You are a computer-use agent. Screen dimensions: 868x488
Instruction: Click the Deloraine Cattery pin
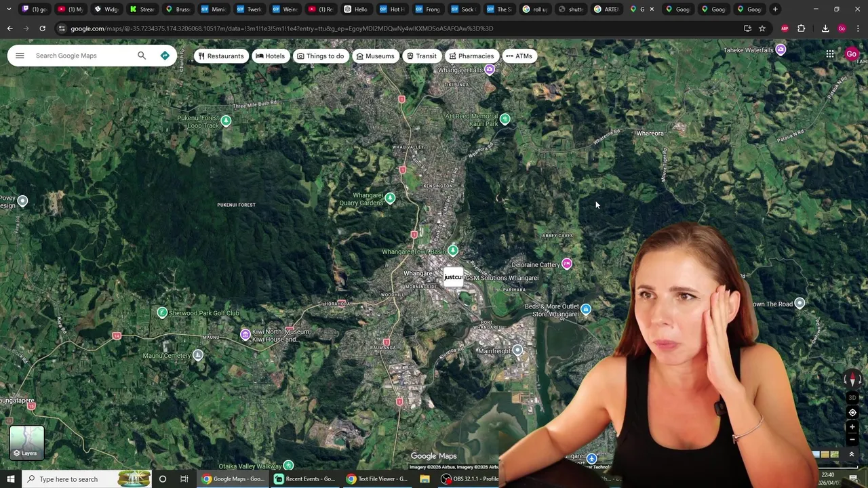coord(566,264)
